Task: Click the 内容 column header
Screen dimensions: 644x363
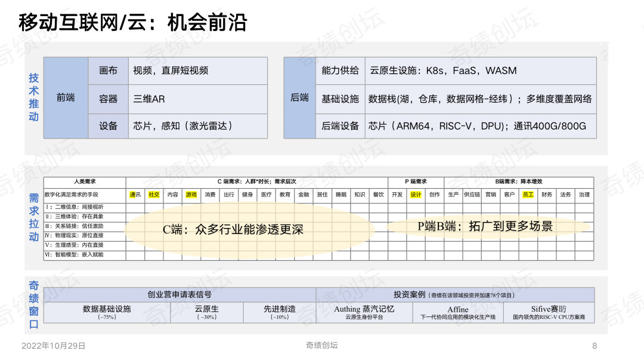Action: point(172,195)
